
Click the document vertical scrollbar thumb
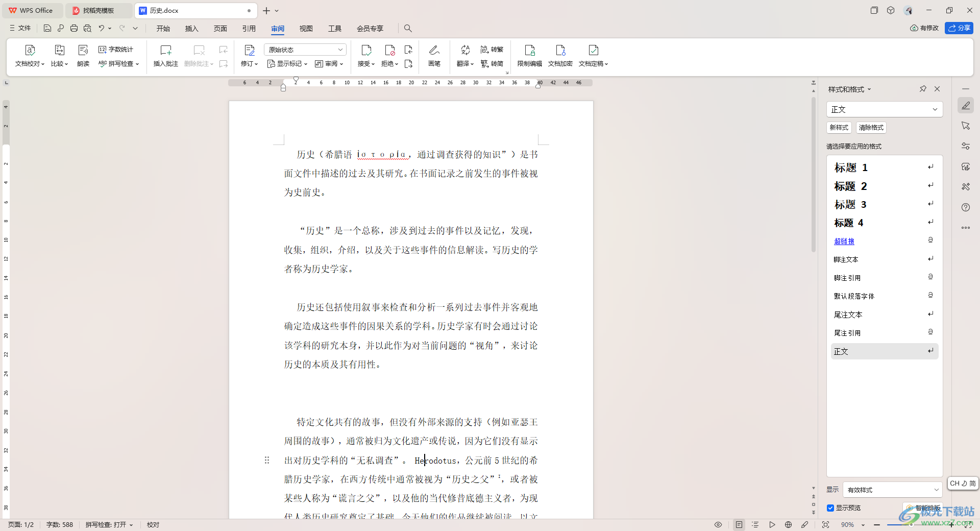(x=814, y=174)
